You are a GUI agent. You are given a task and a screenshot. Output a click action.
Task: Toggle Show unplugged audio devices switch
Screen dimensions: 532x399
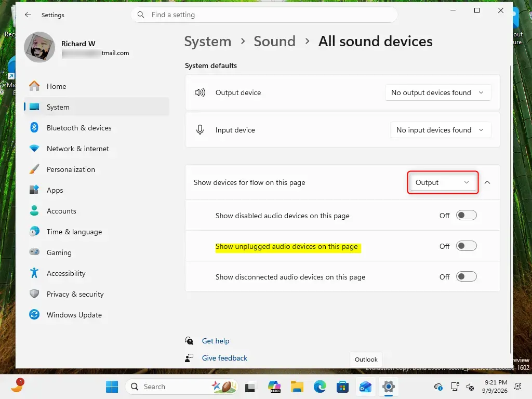[466, 246]
